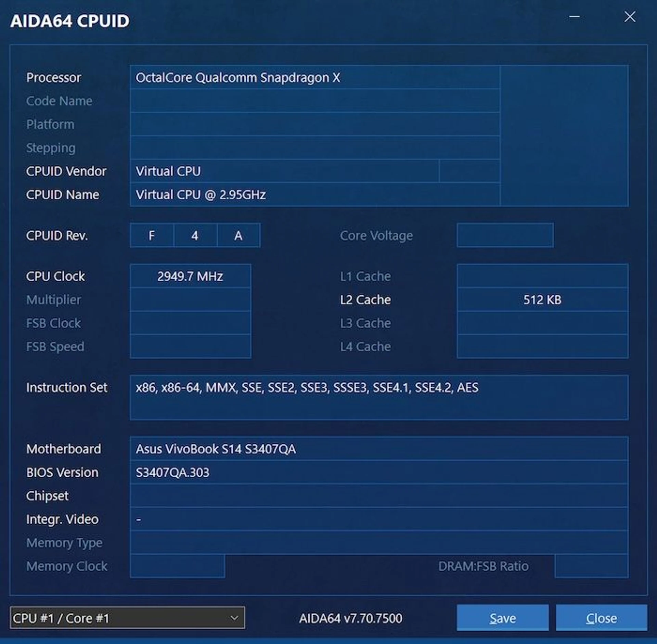Viewport: 657px width, 644px height.
Task: Click the Multiplier label
Action: [x=54, y=300]
